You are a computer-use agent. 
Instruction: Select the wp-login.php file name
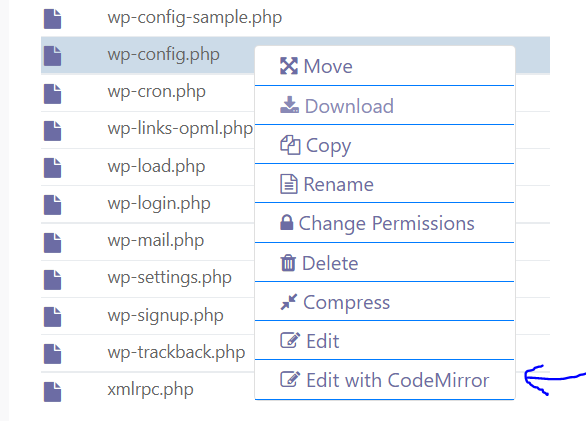point(159,203)
